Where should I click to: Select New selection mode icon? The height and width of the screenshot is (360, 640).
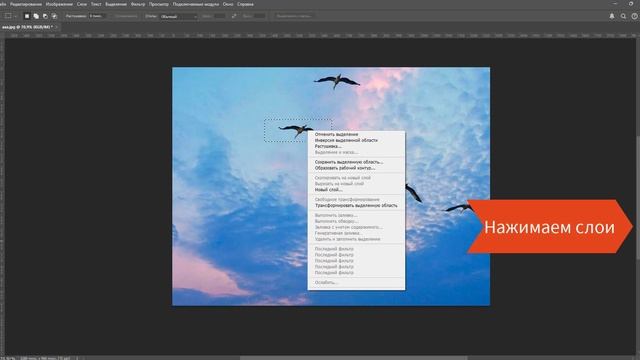[x=27, y=16]
